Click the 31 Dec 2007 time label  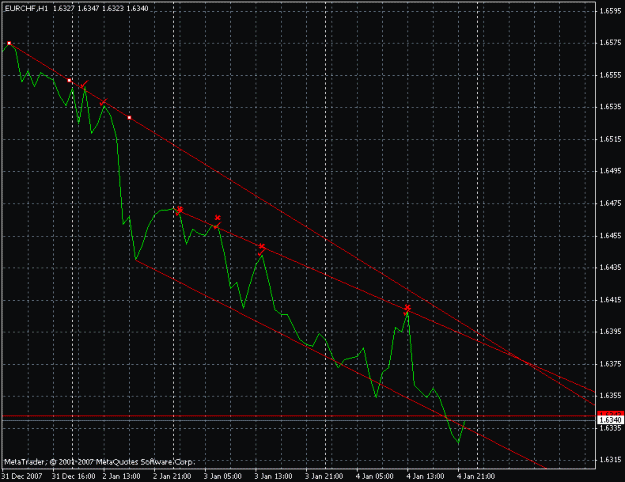coord(22,476)
